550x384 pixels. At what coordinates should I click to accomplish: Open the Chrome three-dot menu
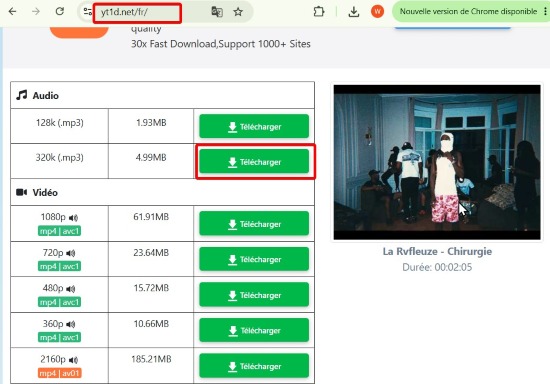click(x=545, y=12)
